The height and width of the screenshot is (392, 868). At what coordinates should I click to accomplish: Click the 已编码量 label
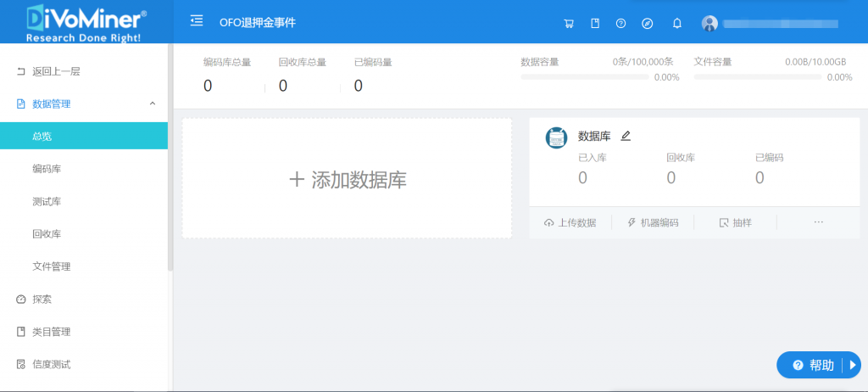click(x=373, y=62)
